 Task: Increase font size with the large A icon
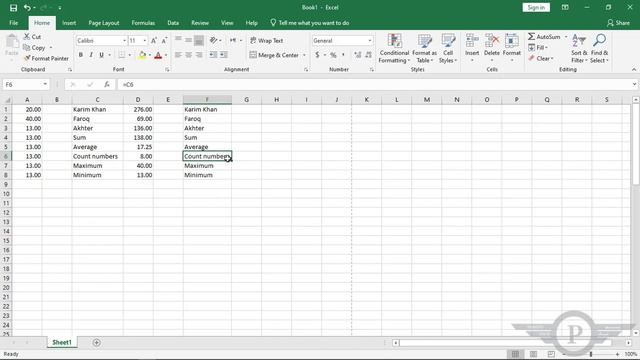[153, 41]
